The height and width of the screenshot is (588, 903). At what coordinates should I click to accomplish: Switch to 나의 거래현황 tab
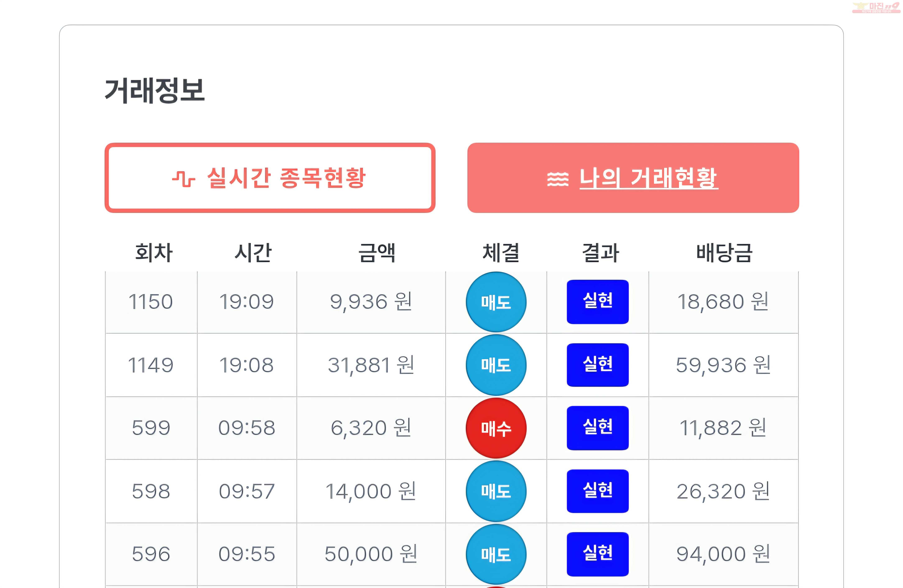click(633, 178)
